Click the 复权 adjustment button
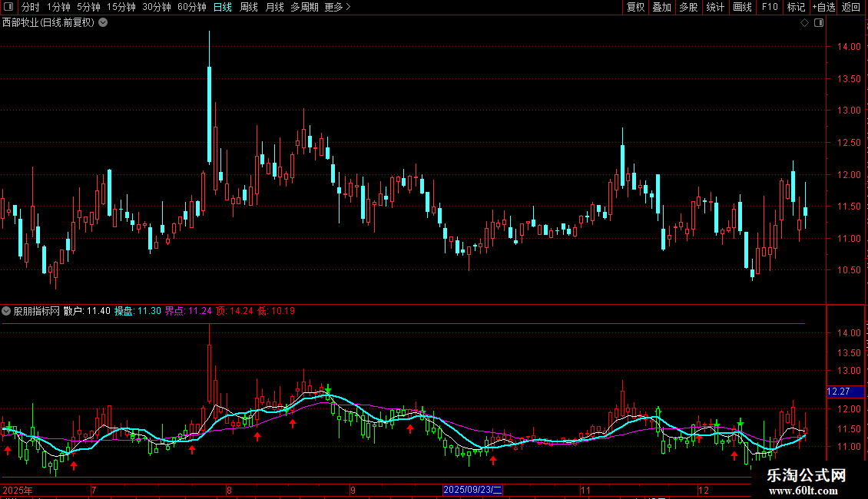 coord(635,7)
